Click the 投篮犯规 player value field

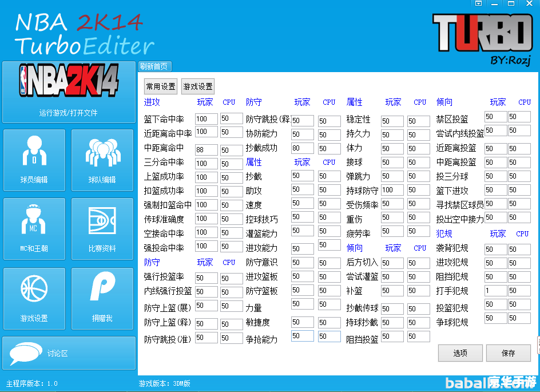[x=495, y=304]
